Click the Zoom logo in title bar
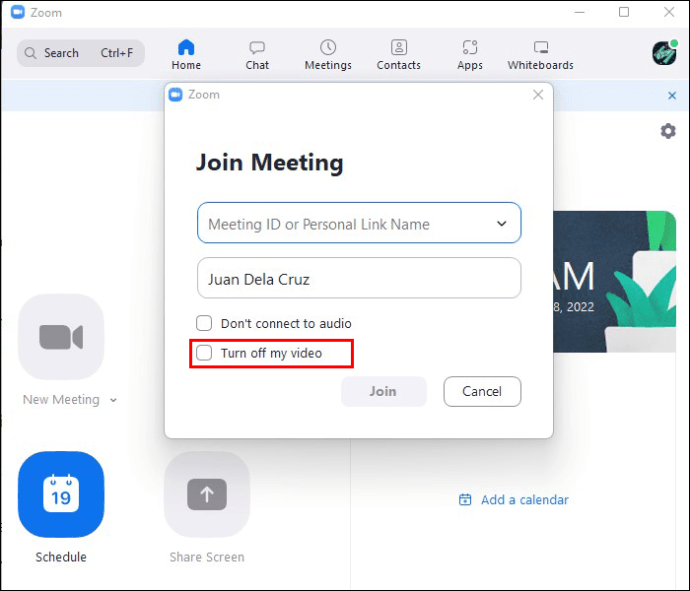This screenshot has height=591, width=690. coord(18,12)
